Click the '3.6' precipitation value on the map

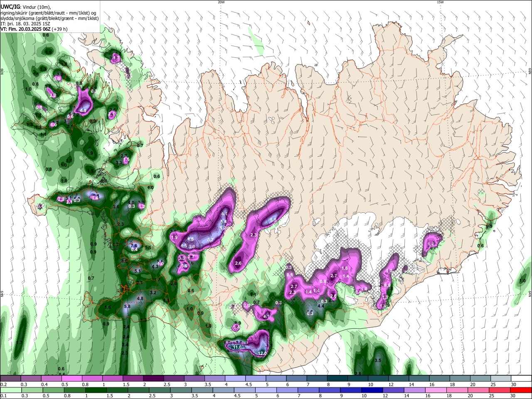pos(116,207)
